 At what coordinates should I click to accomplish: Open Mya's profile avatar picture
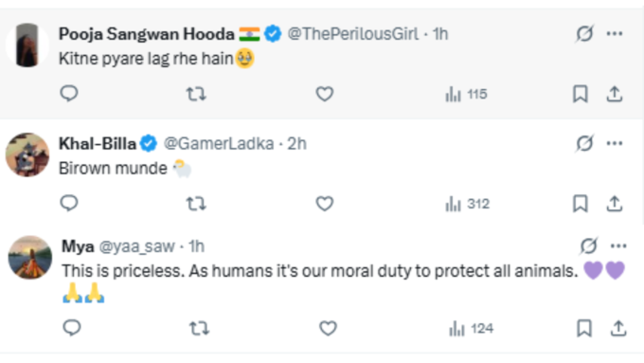pyautogui.click(x=30, y=258)
